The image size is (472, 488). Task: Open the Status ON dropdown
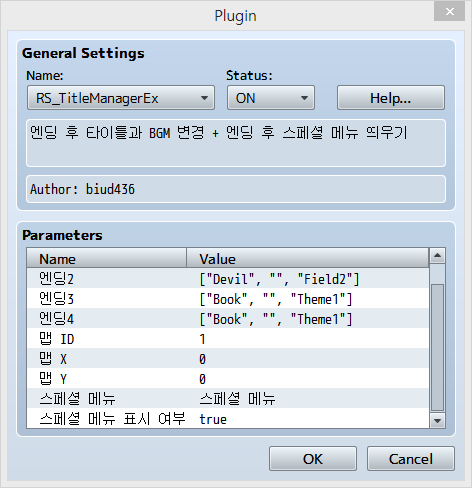point(271,98)
